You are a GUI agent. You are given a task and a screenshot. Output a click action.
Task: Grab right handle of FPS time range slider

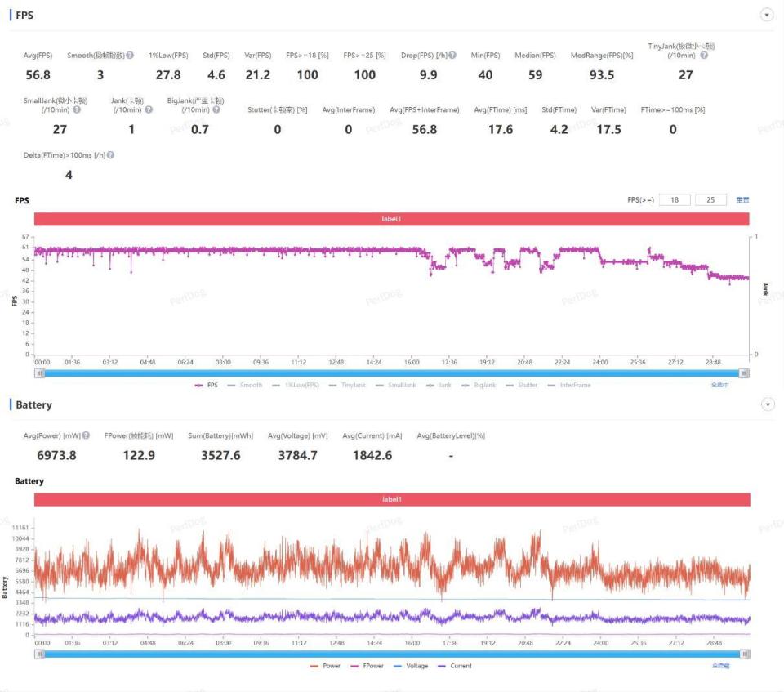click(x=743, y=373)
